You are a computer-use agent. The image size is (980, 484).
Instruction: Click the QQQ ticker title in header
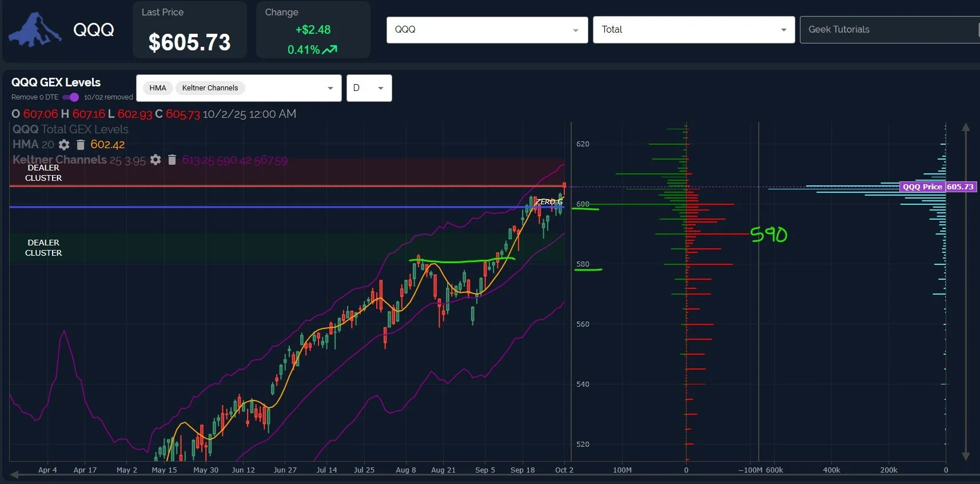coord(94,30)
